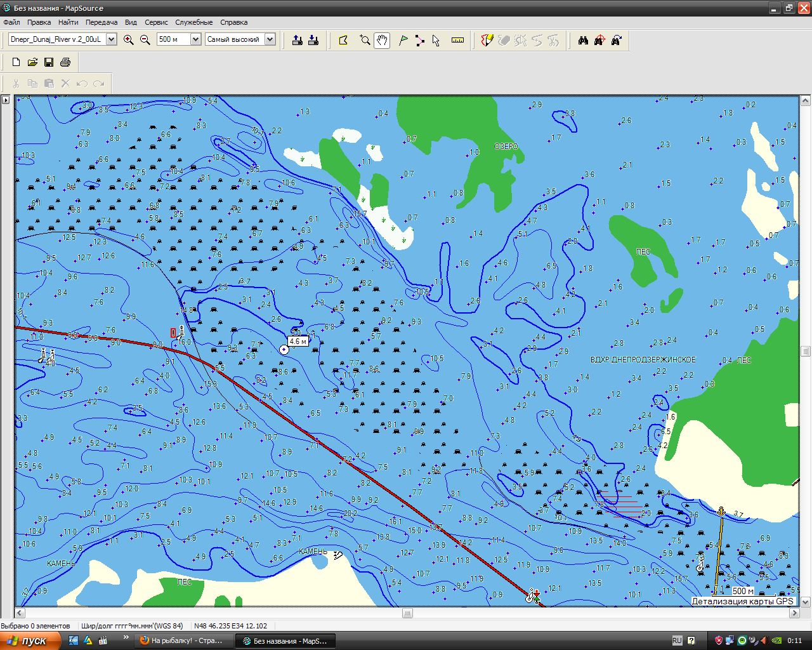
Task: Select the Route tool
Action: 420,41
